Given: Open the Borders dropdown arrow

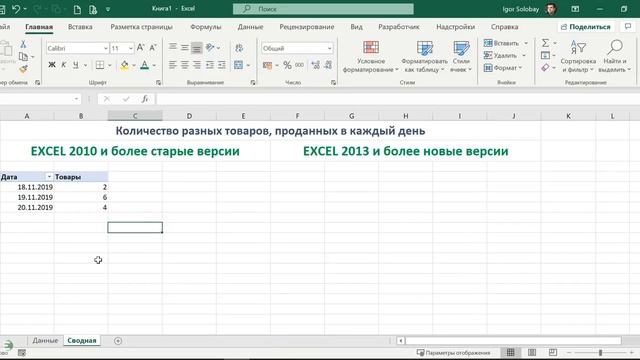Looking at the screenshot, I should coord(110,65).
